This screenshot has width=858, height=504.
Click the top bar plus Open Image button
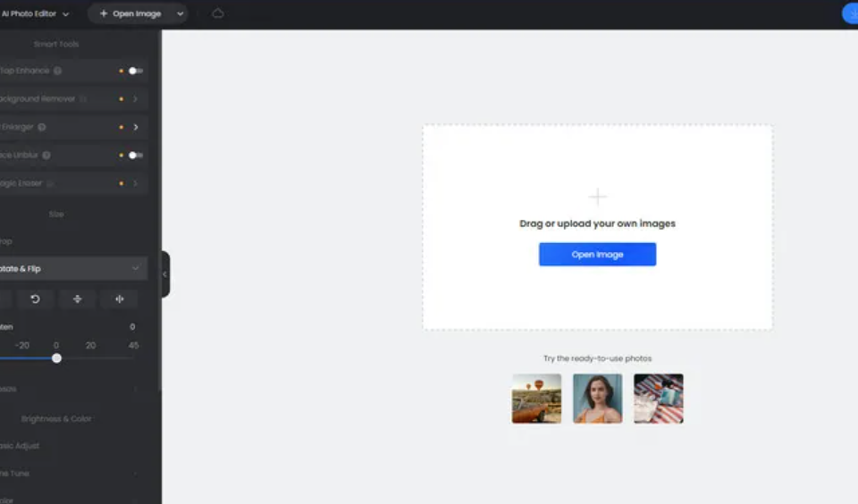point(130,13)
